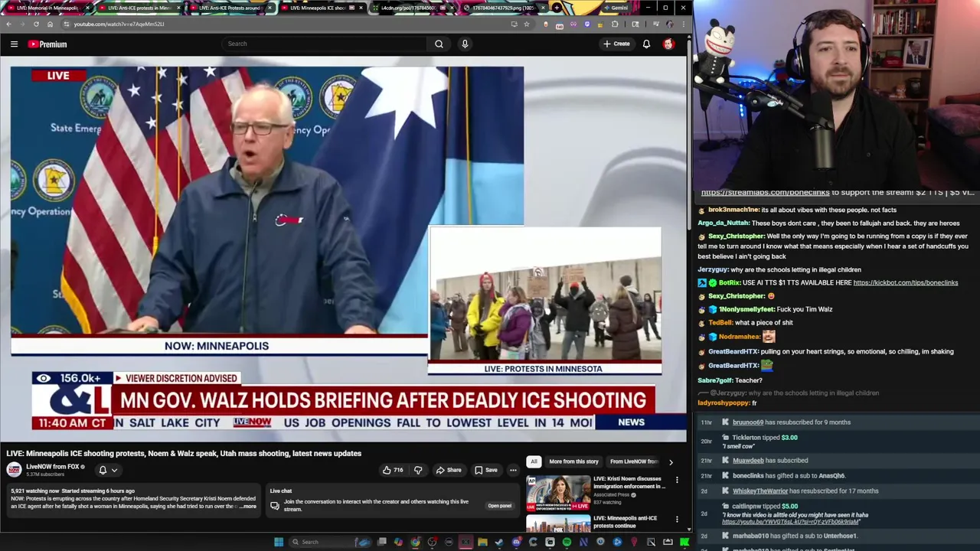Click the Open panel live chat button

(499, 506)
